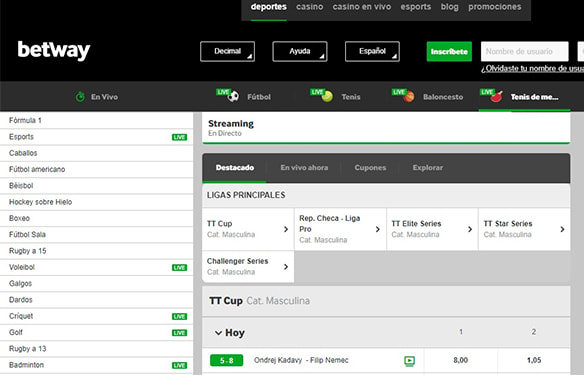Select the Fútbol soccer ball icon

(x=234, y=96)
